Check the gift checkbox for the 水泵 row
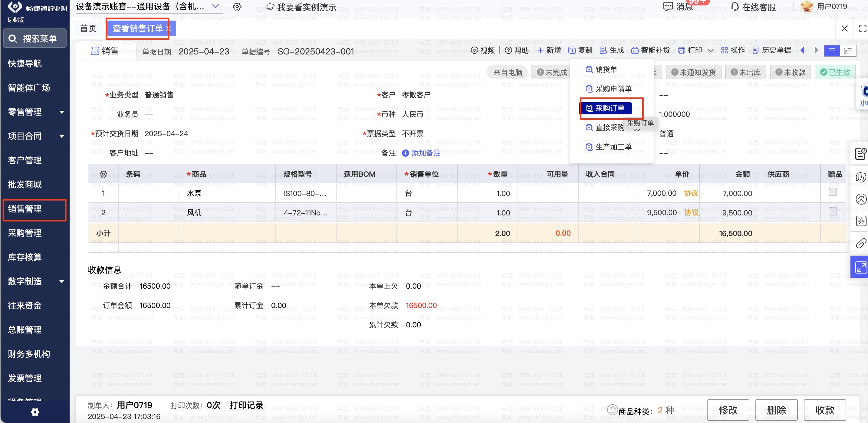Image resolution: width=868 pixels, height=423 pixels. pyautogui.click(x=833, y=192)
